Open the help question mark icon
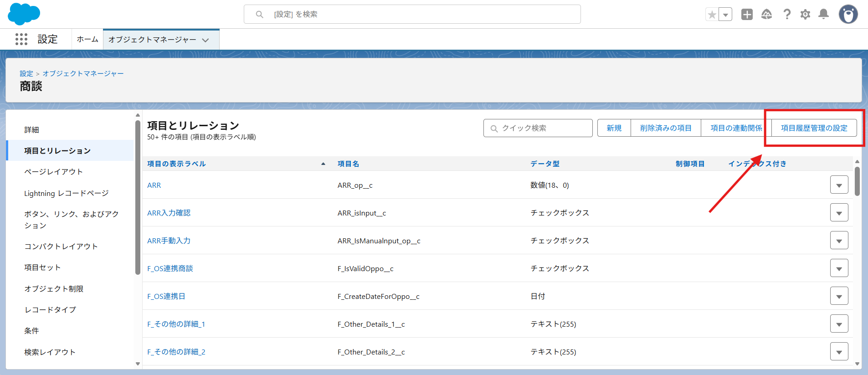868x375 pixels. (x=787, y=15)
